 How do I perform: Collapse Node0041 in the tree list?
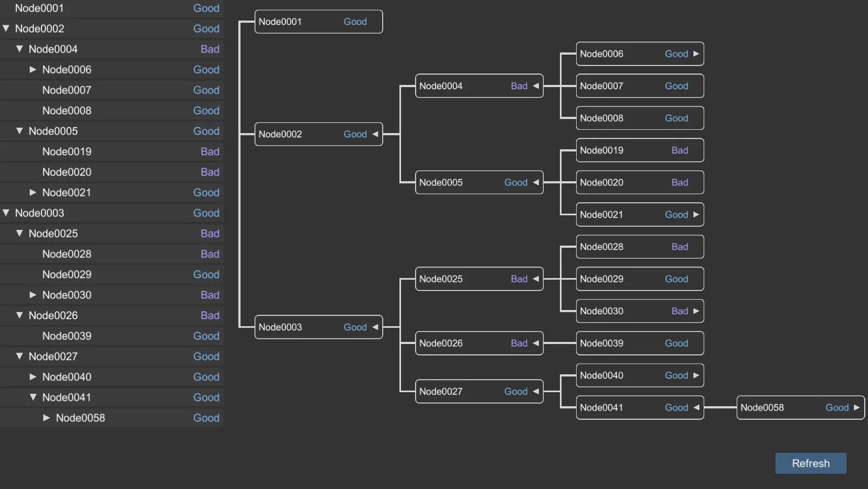33,397
